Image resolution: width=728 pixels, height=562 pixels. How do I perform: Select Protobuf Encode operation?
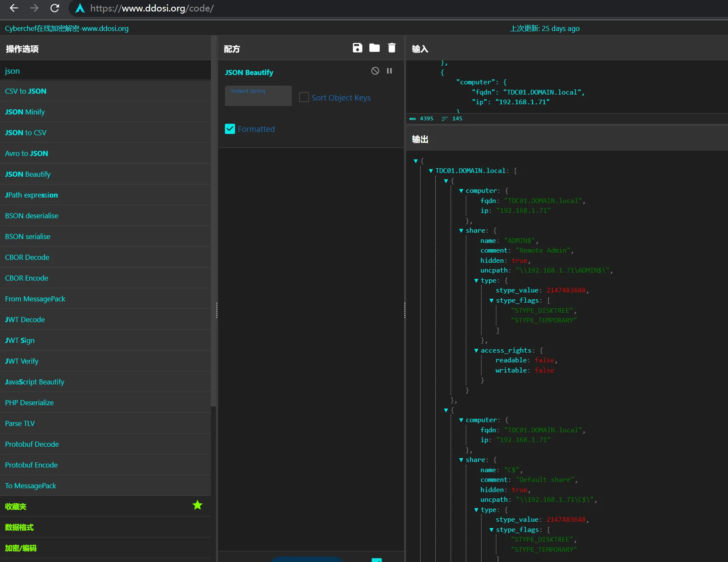point(105,465)
